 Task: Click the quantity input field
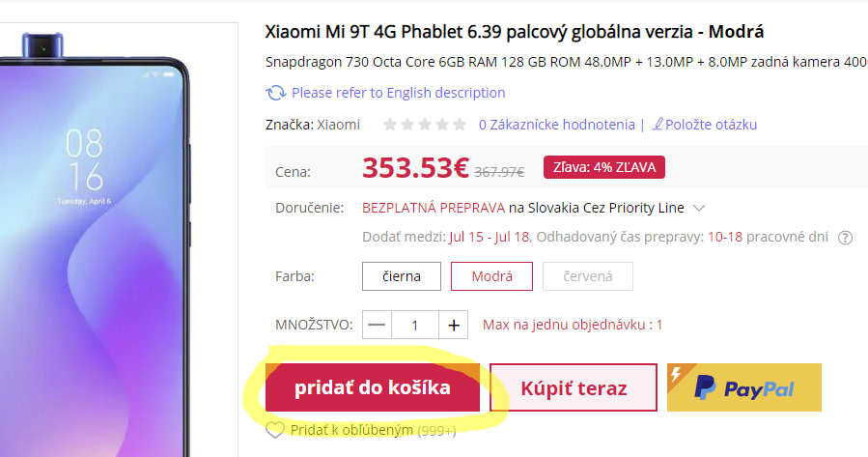pyautogui.click(x=415, y=325)
